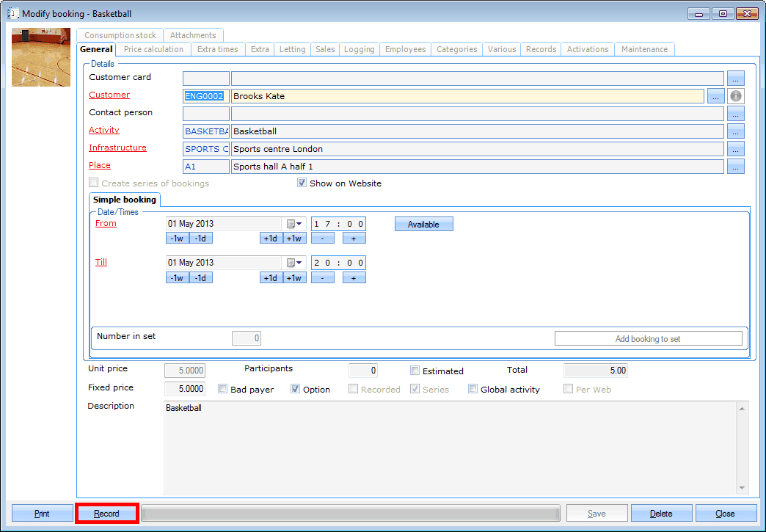766x532 pixels.
Task: Increment the From time with the plus button
Action: (x=354, y=237)
